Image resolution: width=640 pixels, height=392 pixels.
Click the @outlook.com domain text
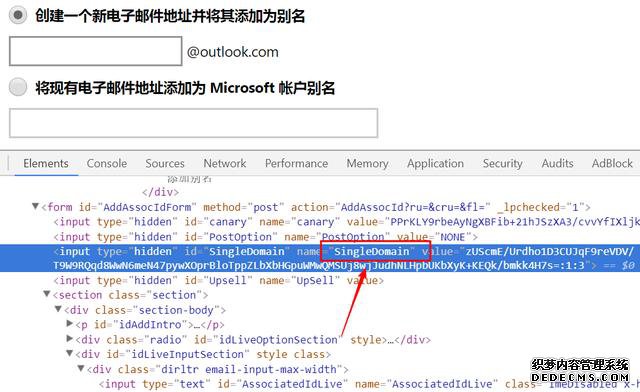click(x=233, y=52)
